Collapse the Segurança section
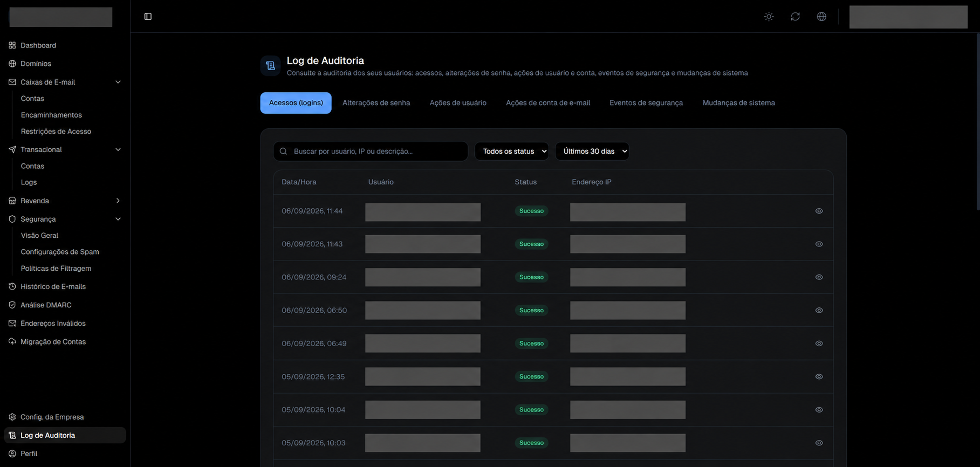Screen dimensions: 980x467 pos(118,219)
